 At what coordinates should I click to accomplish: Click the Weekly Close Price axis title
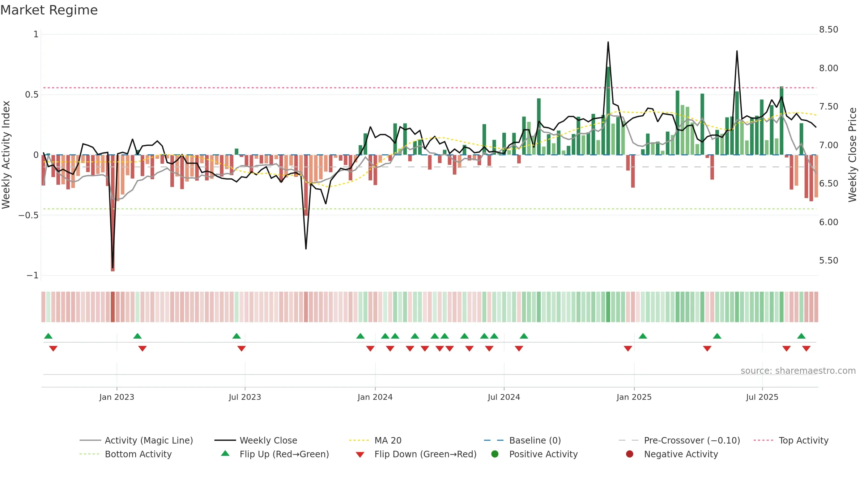click(x=852, y=155)
